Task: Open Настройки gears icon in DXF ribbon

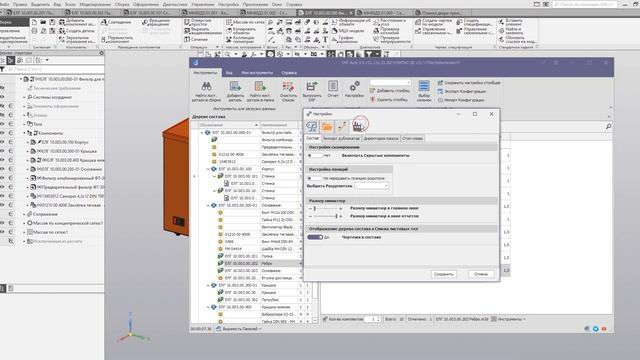Action: pos(354,86)
